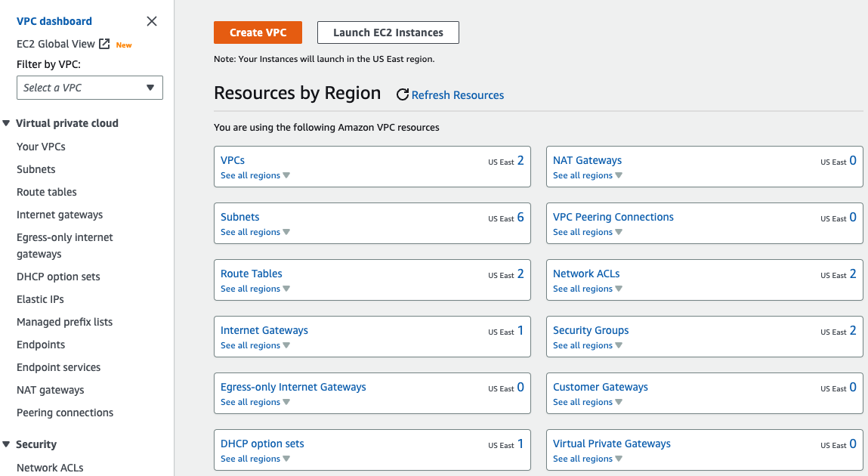Go to Your VPCs in sidebar
The width and height of the screenshot is (868, 476).
click(x=41, y=147)
